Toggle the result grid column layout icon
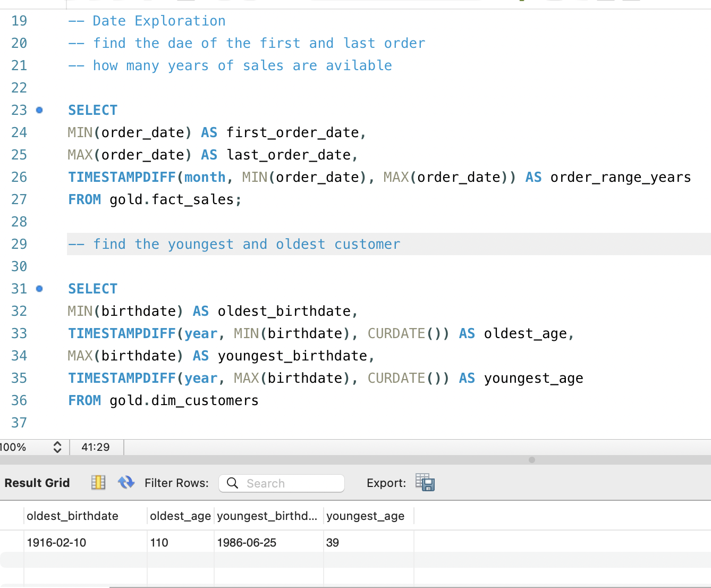Viewport: 711px width, 588px height. tap(98, 483)
